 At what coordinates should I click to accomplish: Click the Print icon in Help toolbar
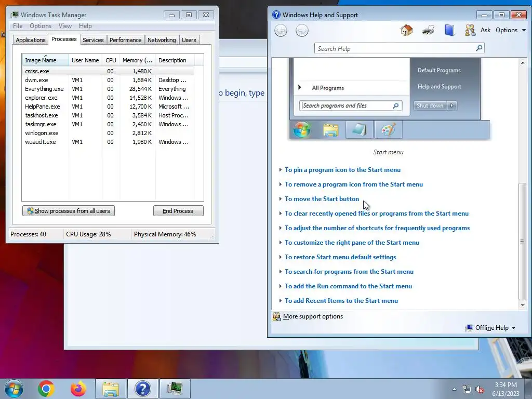pos(428,30)
